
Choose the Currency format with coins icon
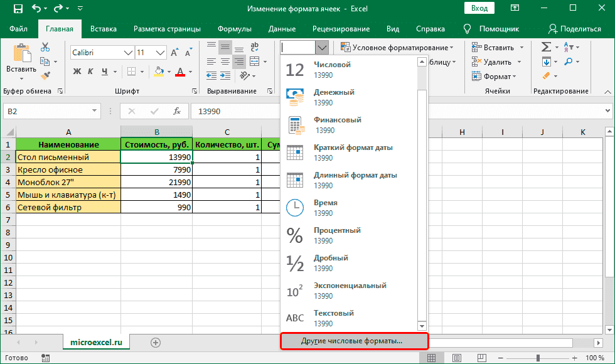click(x=294, y=97)
